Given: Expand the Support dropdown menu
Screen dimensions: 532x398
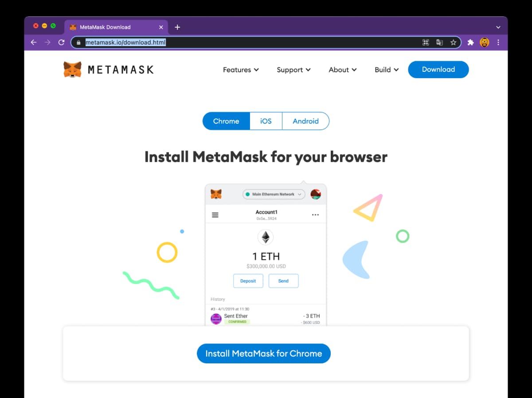Looking at the screenshot, I should 293,70.
